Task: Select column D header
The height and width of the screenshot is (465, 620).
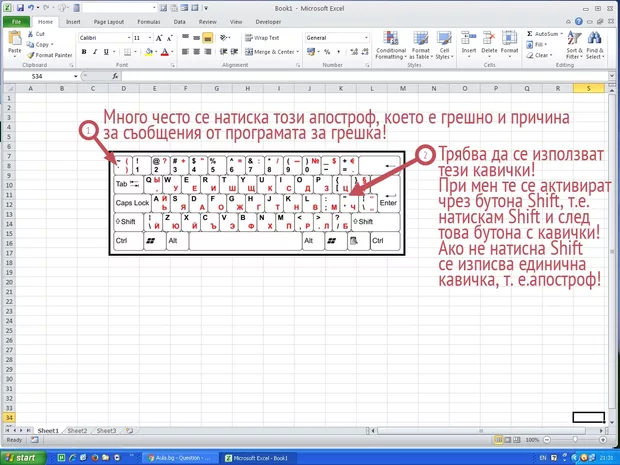Action: 124,89
